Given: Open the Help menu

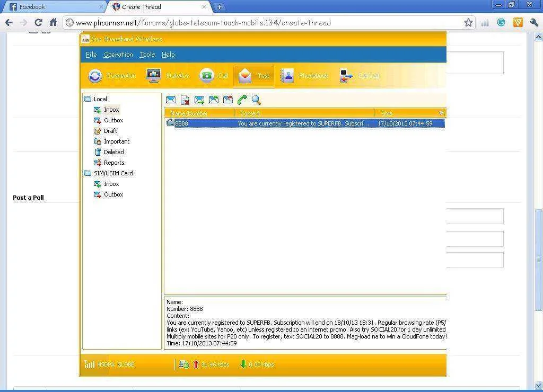Looking at the screenshot, I should point(168,55).
